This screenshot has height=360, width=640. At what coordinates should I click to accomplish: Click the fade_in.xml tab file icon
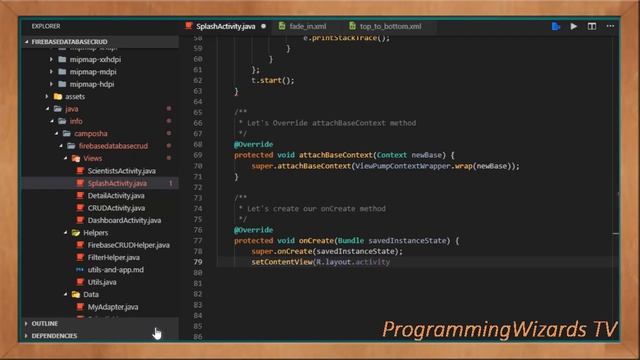pyautogui.click(x=282, y=26)
